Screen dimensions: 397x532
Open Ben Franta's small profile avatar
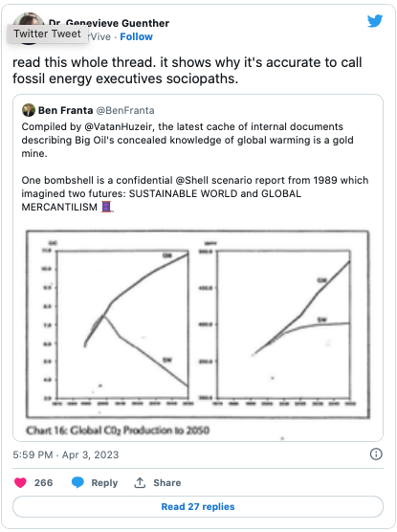[29, 110]
